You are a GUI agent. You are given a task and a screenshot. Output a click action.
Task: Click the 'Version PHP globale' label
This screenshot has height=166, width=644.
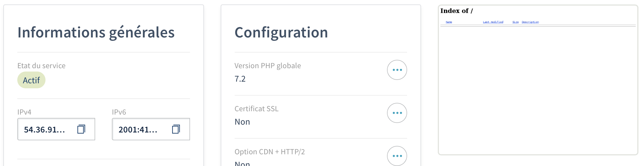pyautogui.click(x=268, y=66)
